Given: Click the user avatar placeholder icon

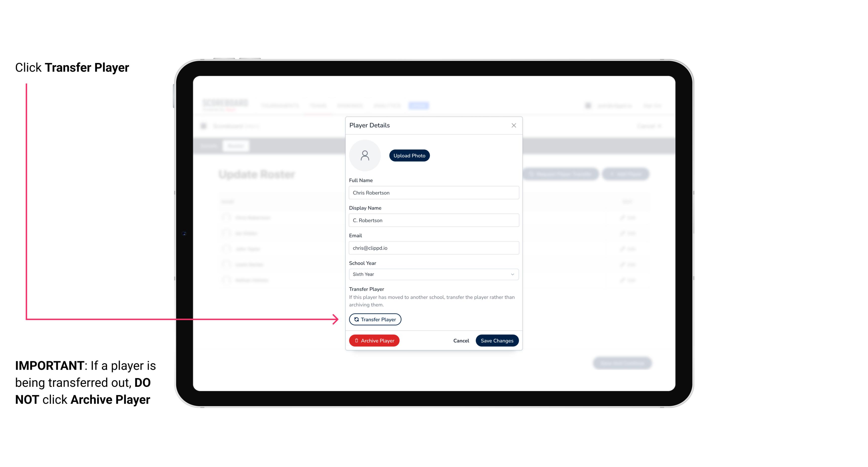Looking at the screenshot, I should click(365, 155).
